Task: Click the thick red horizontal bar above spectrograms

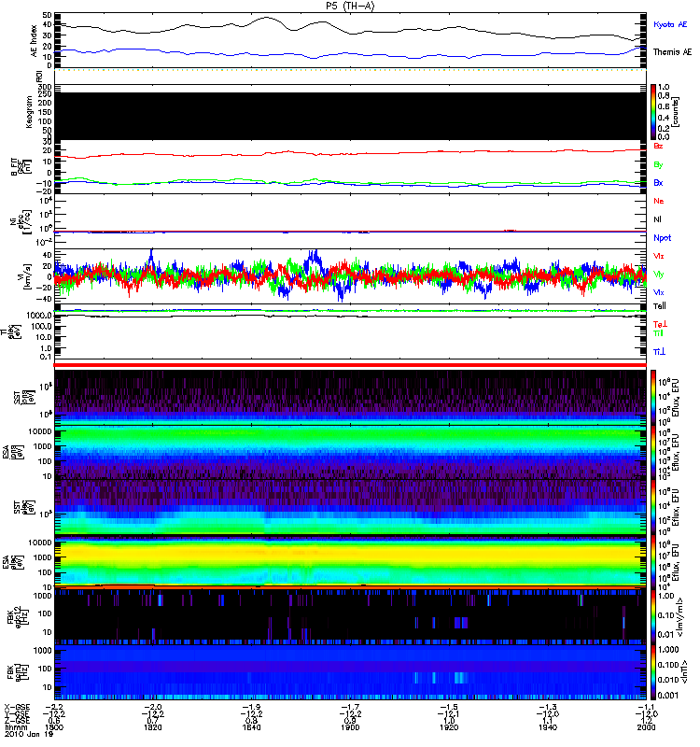Action: coord(350,365)
